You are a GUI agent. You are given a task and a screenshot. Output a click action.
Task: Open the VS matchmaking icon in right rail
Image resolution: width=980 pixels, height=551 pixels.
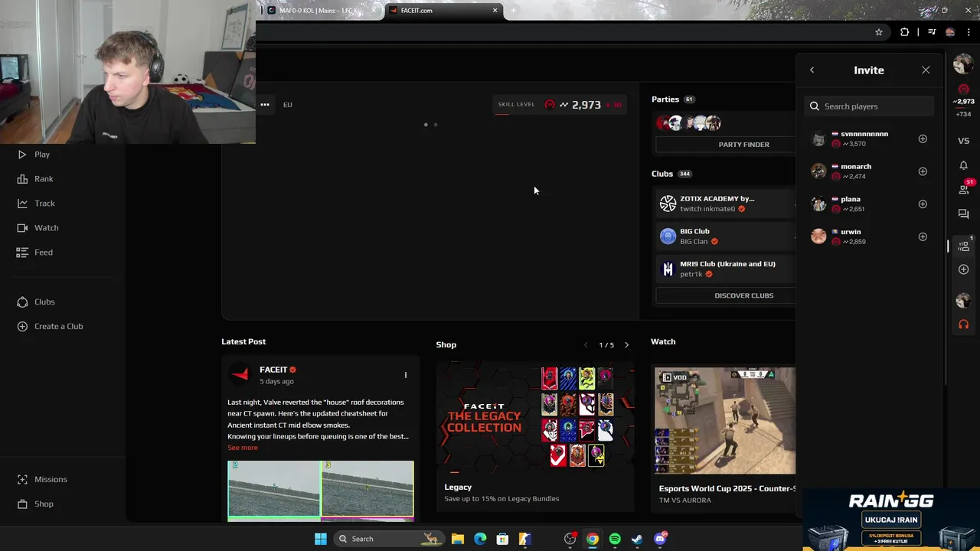click(x=963, y=141)
